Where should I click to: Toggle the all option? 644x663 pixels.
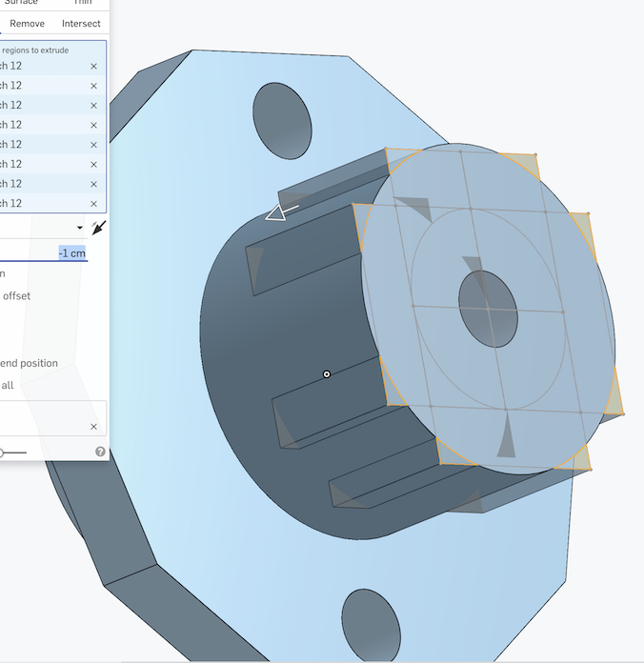8,386
